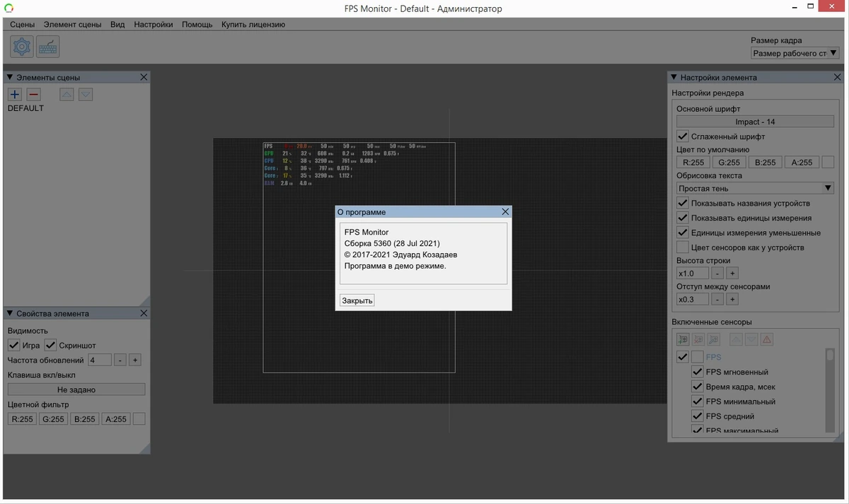This screenshot has width=849, height=504.
Task: Toggle Игра visibility checkbox
Action: coord(13,345)
